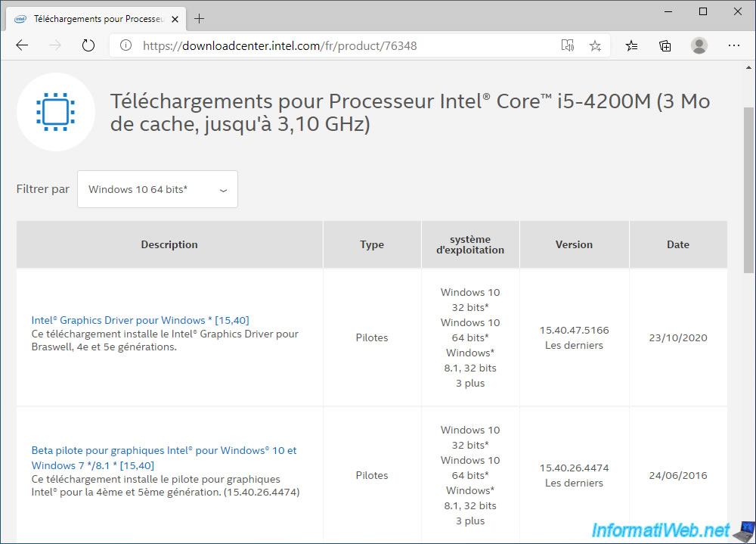The width and height of the screenshot is (756, 544).
Task: Reload the current Intel page
Action: 88,46
